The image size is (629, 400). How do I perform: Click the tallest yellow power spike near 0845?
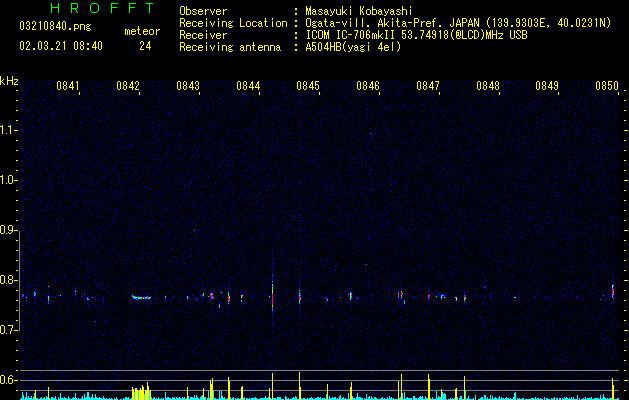coord(299,386)
